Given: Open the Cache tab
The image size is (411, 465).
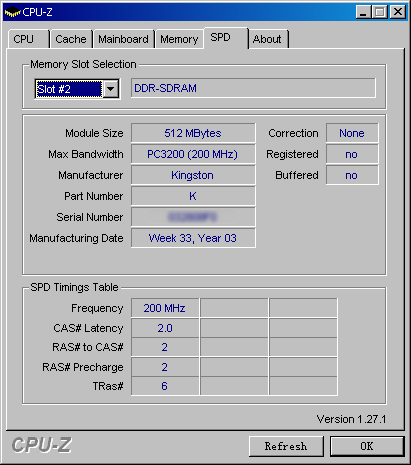Looking at the screenshot, I should click(x=71, y=39).
